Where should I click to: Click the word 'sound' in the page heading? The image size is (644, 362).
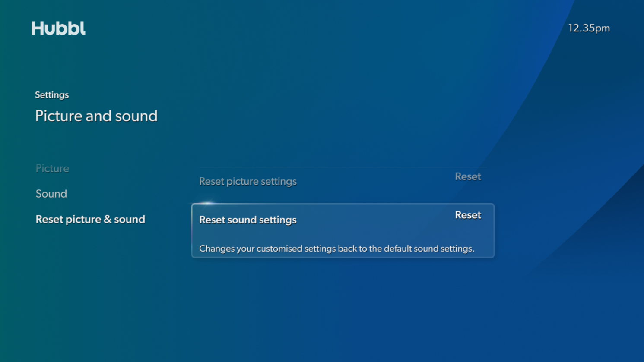[x=140, y=116]
